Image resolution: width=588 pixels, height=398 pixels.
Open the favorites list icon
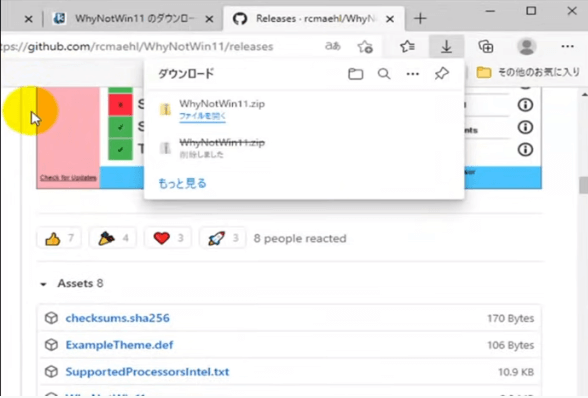(407, 47)
